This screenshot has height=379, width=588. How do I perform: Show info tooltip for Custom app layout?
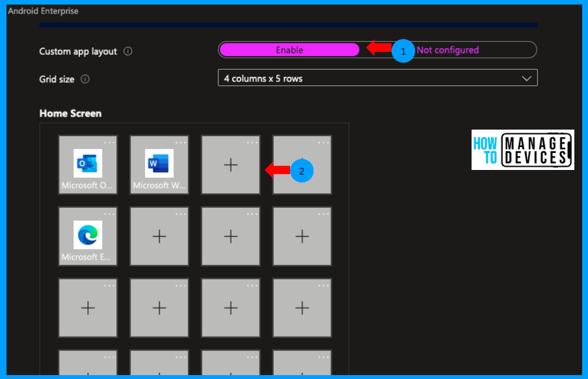128,51
